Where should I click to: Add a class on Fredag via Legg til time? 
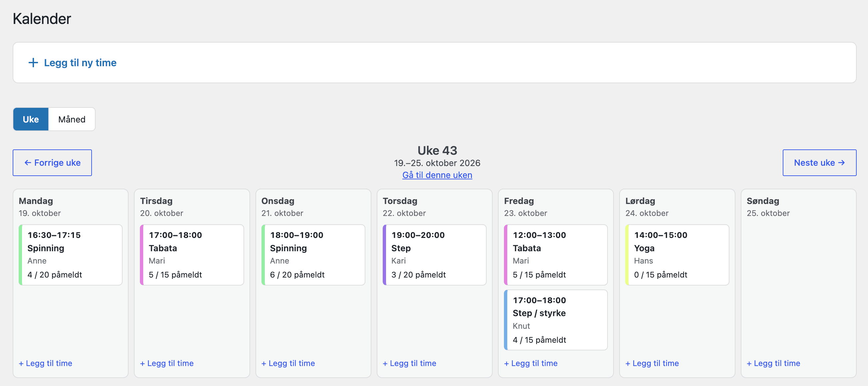[x=531, y=363]
